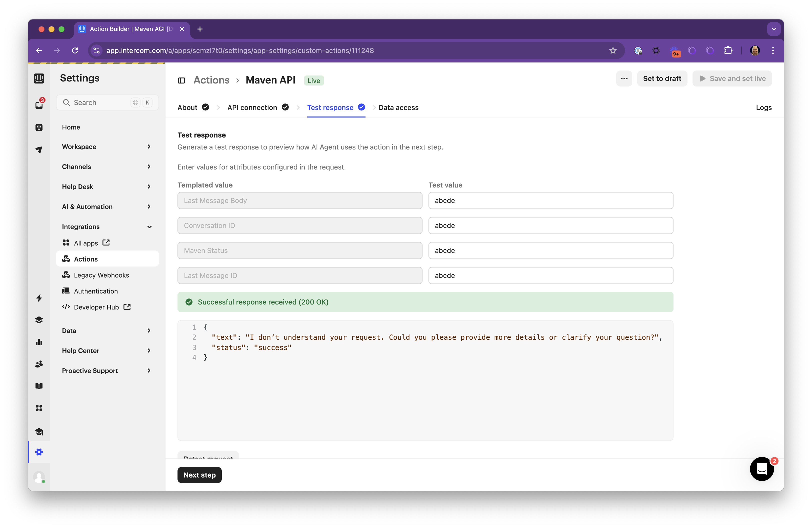Click the three-dots more options button
The width and height of the screenshot is (812, 528).
click(624, 78)
